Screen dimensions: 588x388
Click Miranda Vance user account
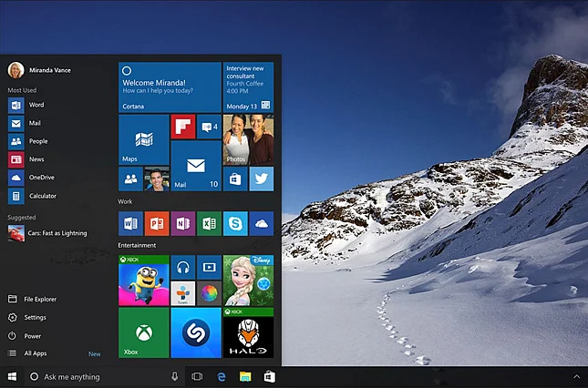click(x=39, y=70)
